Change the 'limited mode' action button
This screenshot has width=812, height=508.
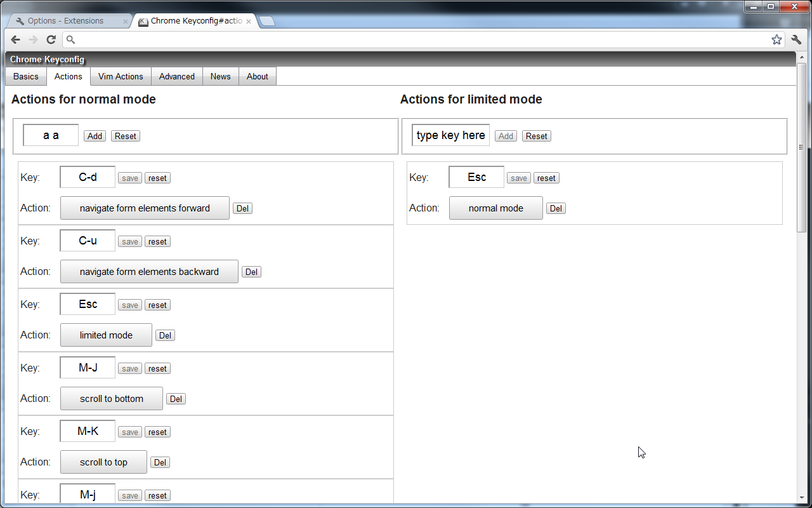106,335
